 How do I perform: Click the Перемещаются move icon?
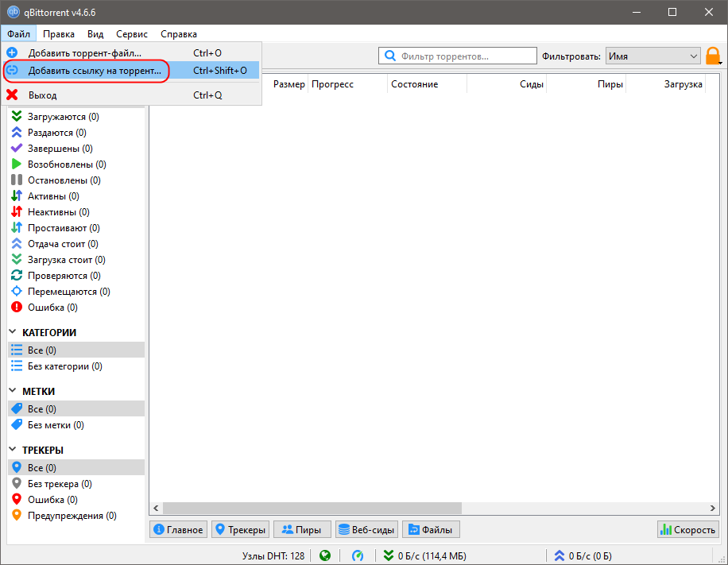(17, 291)
